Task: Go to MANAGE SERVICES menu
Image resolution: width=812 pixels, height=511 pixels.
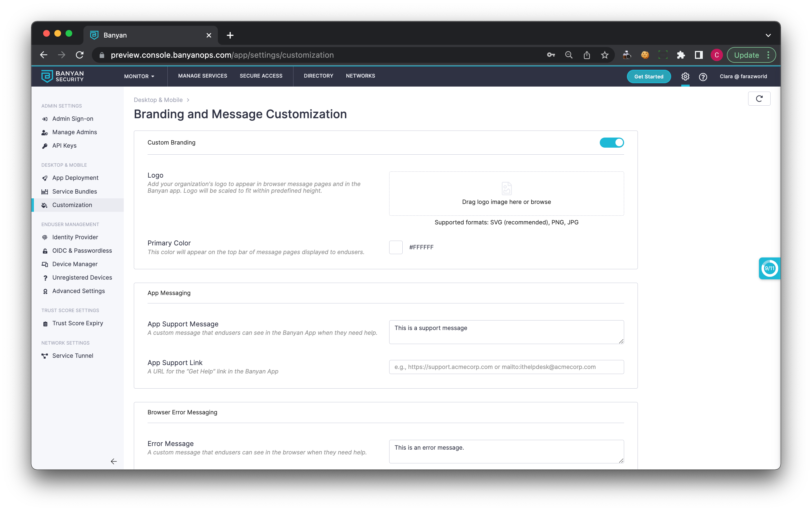Action: point(202,76)
